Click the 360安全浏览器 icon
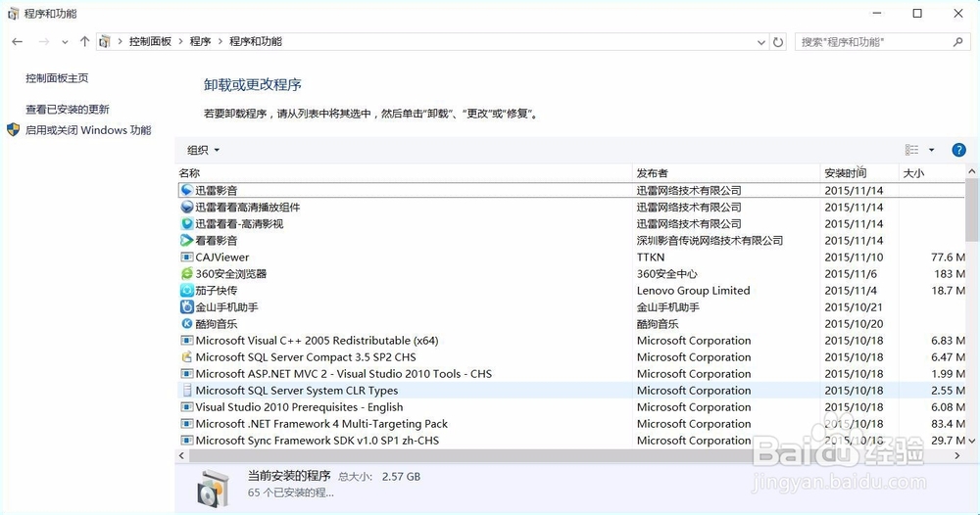 [186, 273]
